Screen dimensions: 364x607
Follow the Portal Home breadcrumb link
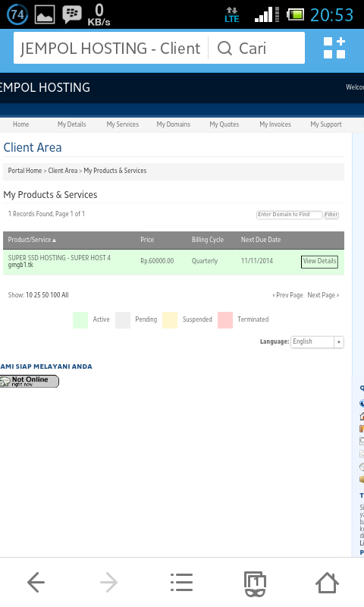[25, 171]
